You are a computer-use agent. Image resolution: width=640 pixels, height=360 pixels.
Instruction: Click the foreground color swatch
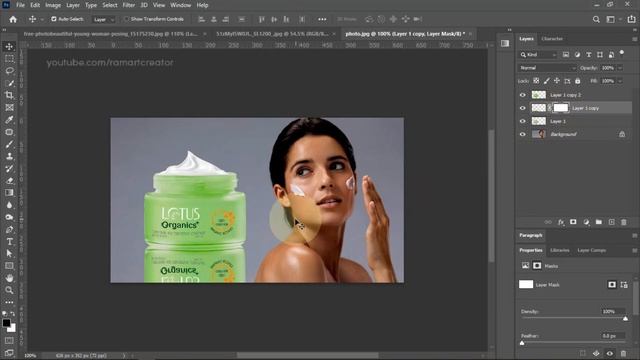pos(6,323)
